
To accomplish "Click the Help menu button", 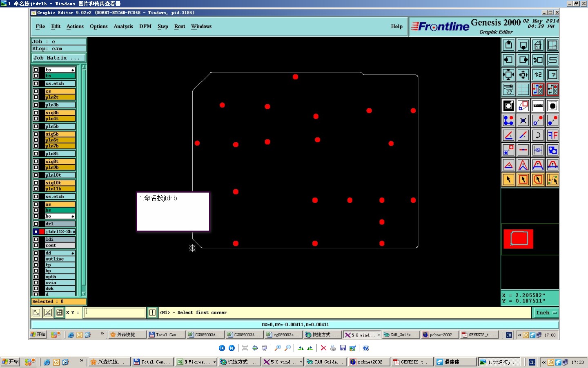I will 396,27.
